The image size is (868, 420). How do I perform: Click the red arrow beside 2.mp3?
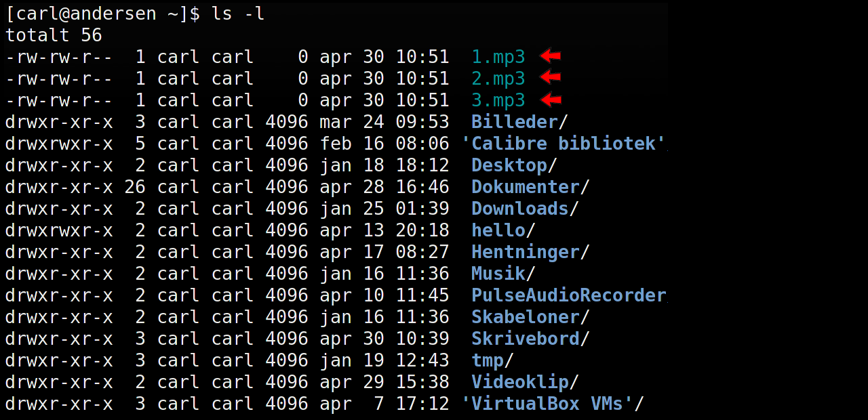click(x=551, y=78)
